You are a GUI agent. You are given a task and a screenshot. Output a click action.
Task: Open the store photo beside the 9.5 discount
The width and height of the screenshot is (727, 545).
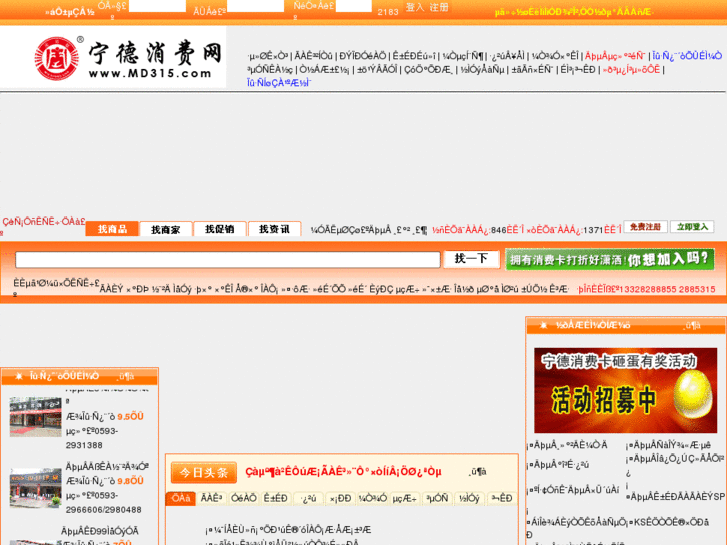pyautogui.click(x=35, y=417)
